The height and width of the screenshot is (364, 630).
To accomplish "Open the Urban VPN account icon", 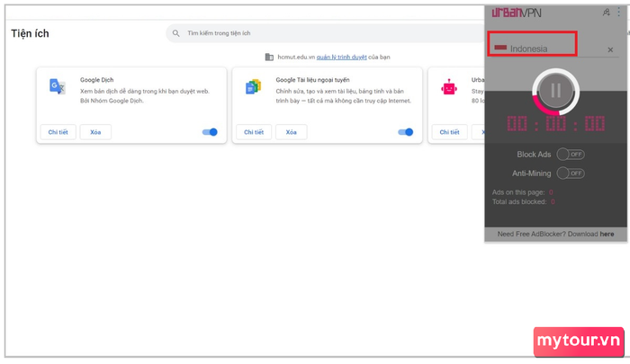I will point(606,13).
